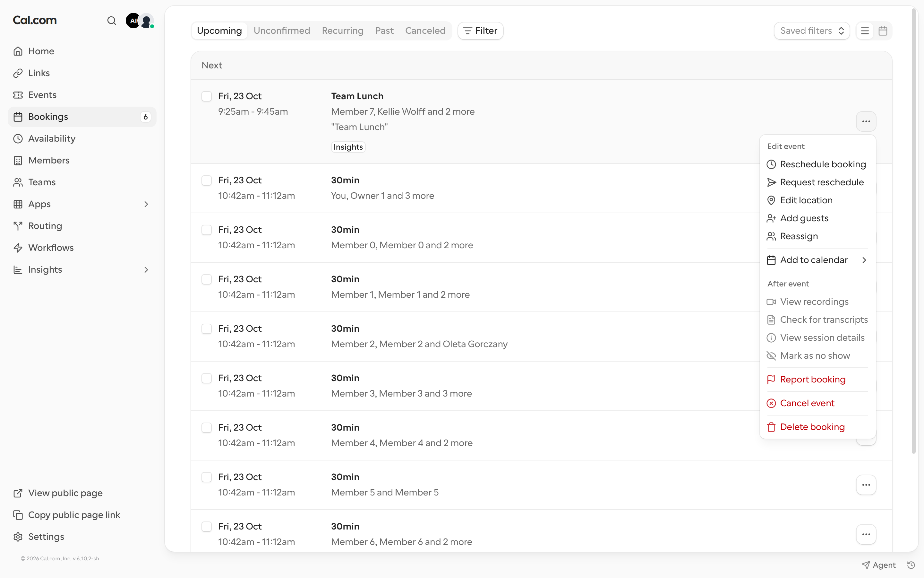
Task: Click the search magnifier icon
Action: (111, 21)
